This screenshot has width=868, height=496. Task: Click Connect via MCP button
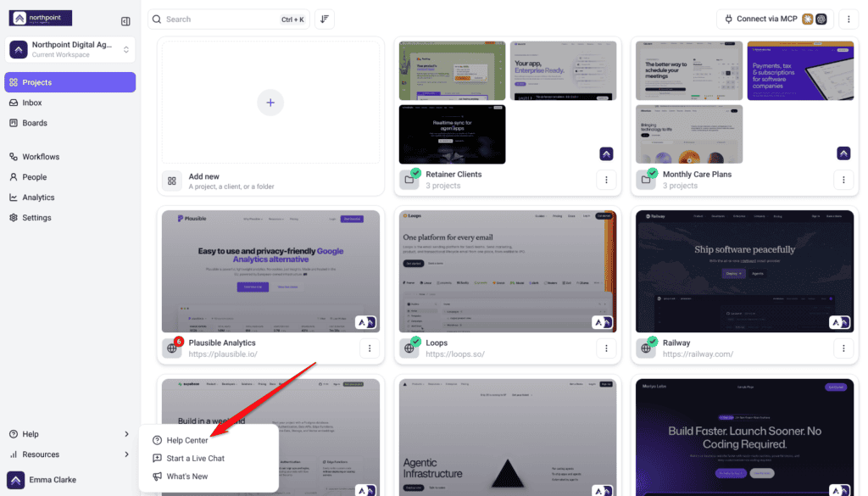click(775, 19)
